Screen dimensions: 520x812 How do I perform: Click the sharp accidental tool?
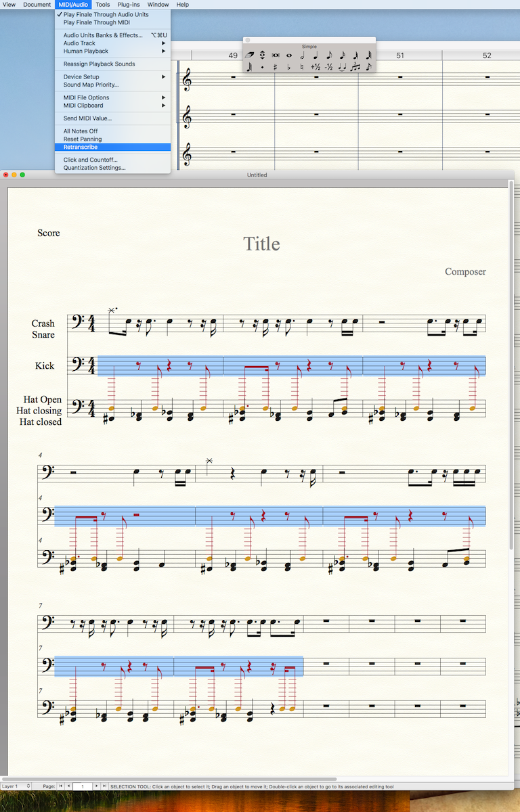point(276,67)
